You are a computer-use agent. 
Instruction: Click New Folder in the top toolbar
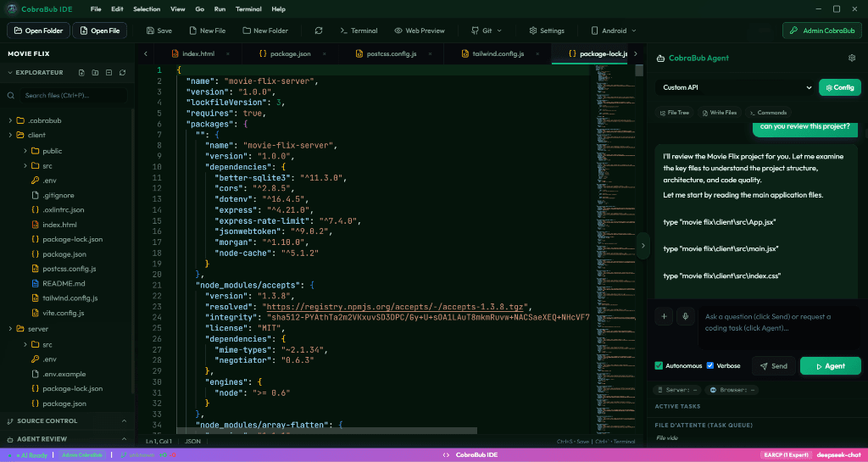[265, 31]
